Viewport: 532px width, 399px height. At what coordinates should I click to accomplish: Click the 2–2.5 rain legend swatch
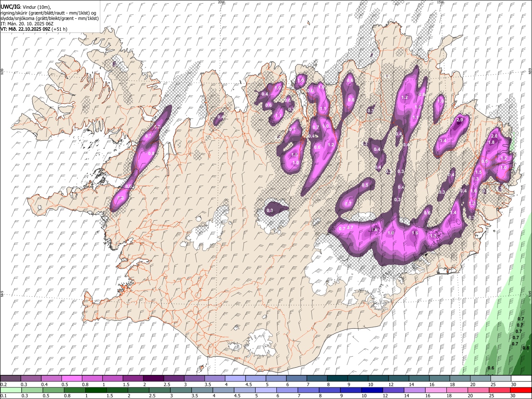[138, 390]
